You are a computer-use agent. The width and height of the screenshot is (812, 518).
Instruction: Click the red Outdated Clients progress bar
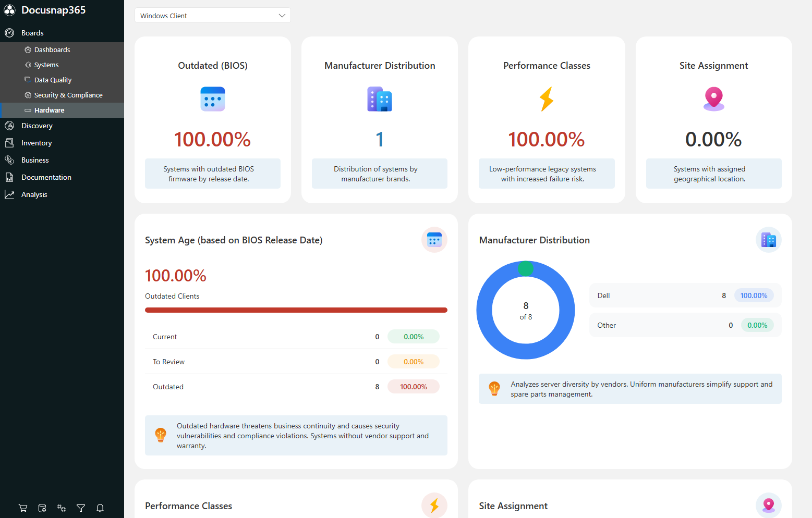(x=296, y=310)
